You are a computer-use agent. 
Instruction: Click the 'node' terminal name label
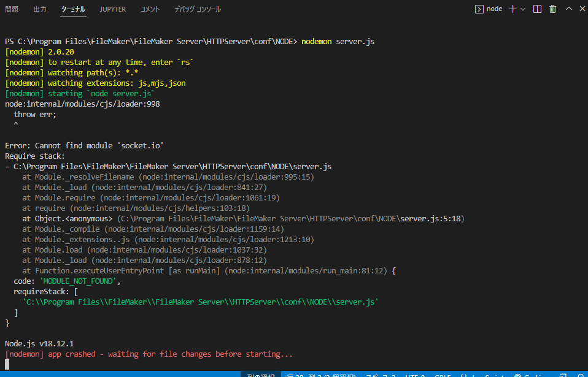click(x=494, y=9)
